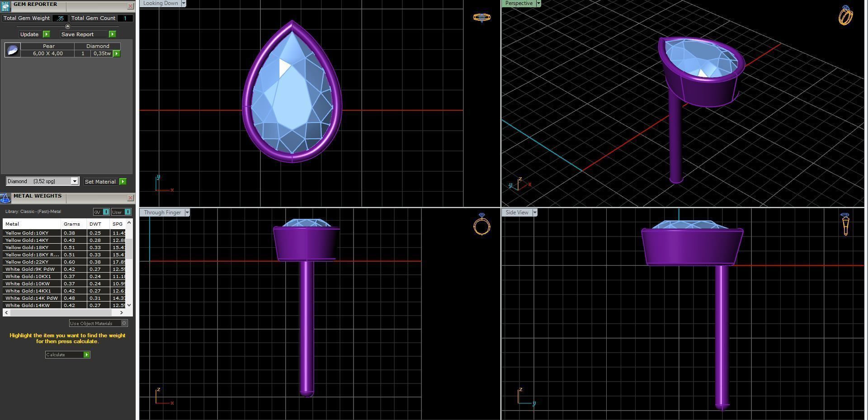Screen dimensions: 868x420
Task: Open the Perspective viewport menu arrow
Action: (x=538, y=3)
